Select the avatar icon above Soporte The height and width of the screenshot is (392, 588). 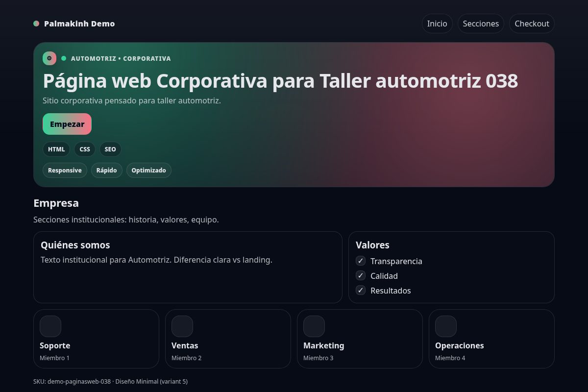point(50,326)
